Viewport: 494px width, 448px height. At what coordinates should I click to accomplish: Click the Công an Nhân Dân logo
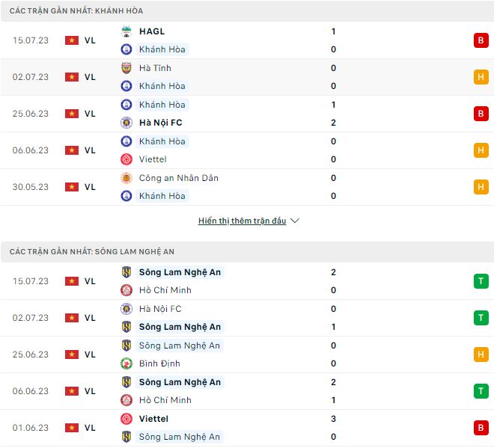(126, 178)
